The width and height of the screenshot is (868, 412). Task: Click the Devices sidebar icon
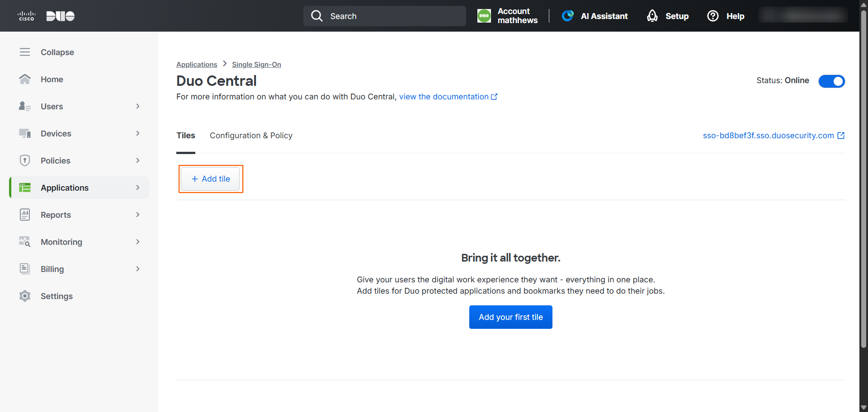click(x=25, y=133)
